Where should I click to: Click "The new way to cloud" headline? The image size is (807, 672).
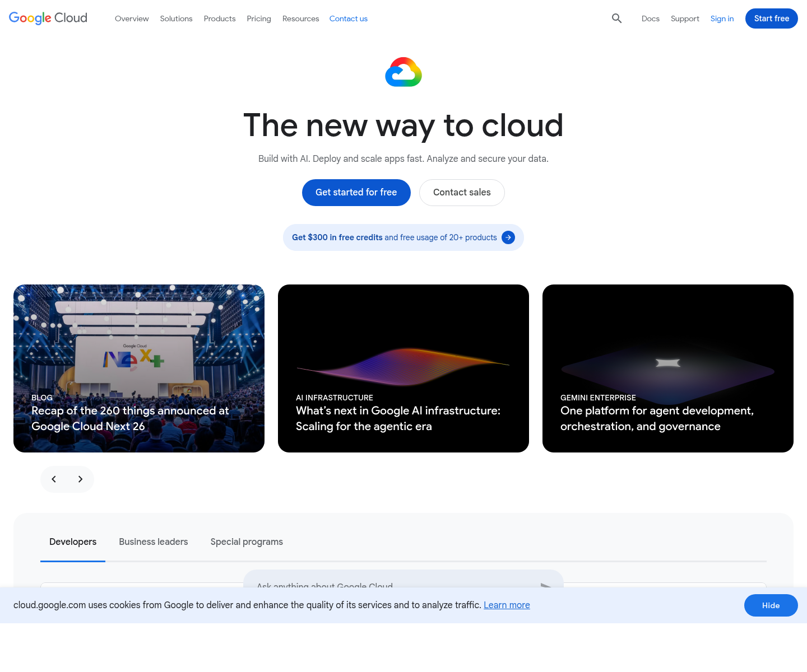pos(403,125)
